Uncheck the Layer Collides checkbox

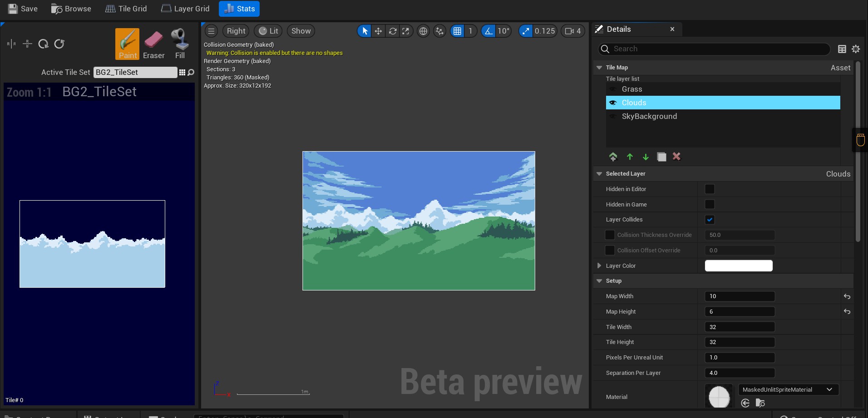(710, 220)
